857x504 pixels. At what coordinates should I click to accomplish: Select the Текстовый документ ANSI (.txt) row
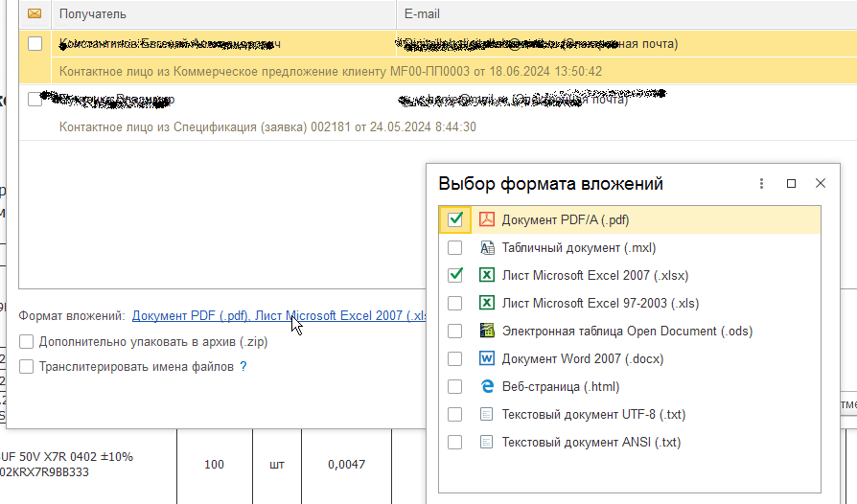click(591, 442)
